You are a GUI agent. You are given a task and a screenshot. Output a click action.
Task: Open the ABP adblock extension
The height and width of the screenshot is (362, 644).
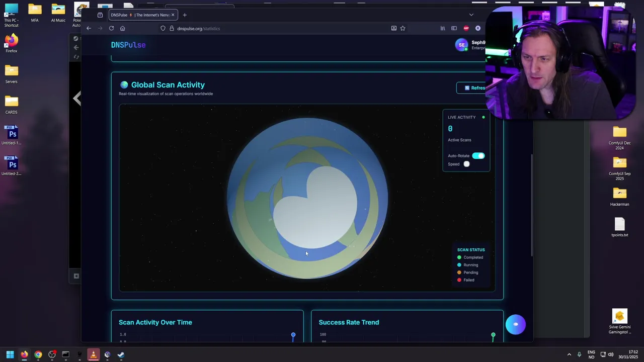[x=466, y=28]
